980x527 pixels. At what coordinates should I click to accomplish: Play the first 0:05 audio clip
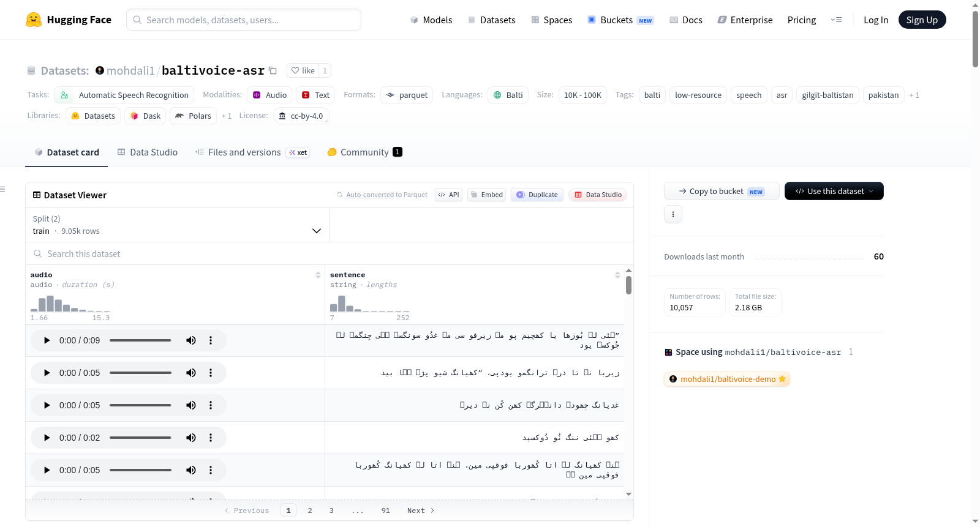(x=47, y=373)
